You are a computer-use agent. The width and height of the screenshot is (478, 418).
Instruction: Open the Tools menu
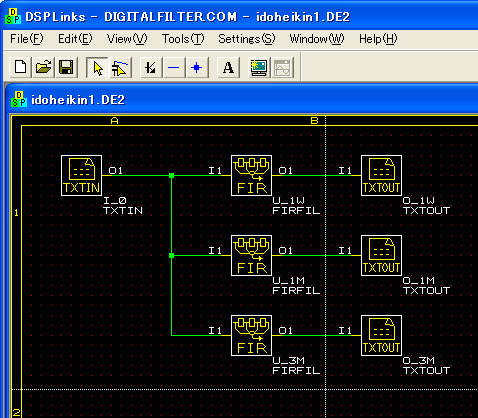(x=183, y=39)
